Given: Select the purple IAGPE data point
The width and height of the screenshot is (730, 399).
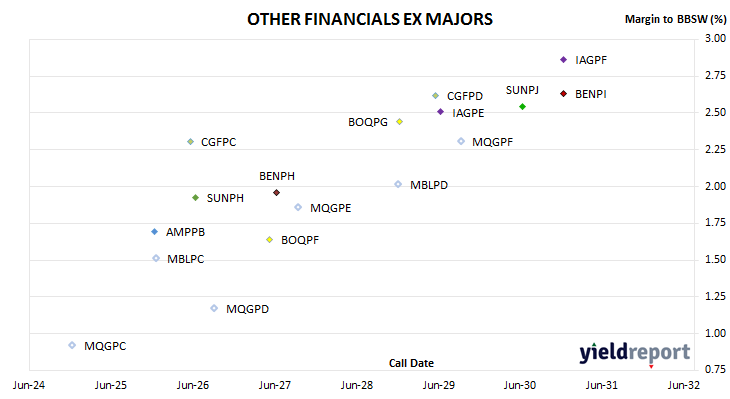Looking at the screenshot, I should coord(440,112).
